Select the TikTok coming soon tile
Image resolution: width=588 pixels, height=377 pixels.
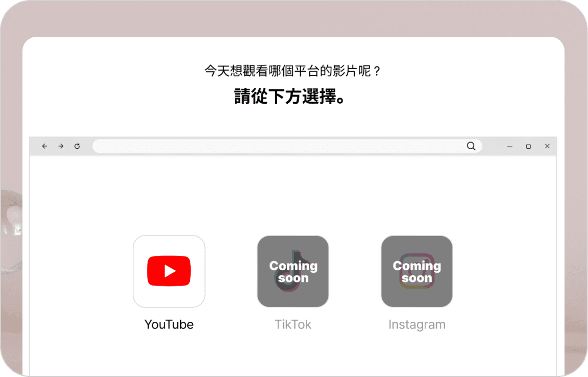293,271
